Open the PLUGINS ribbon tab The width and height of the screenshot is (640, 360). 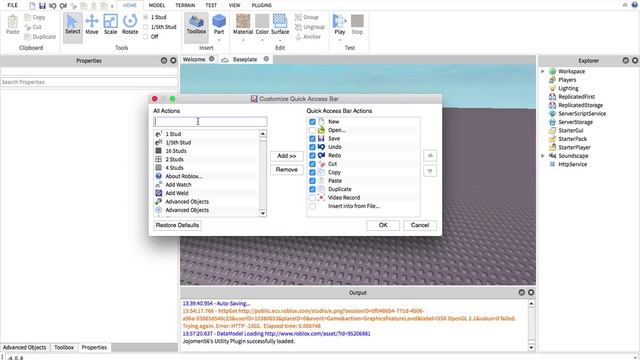(x=262, y=5)
